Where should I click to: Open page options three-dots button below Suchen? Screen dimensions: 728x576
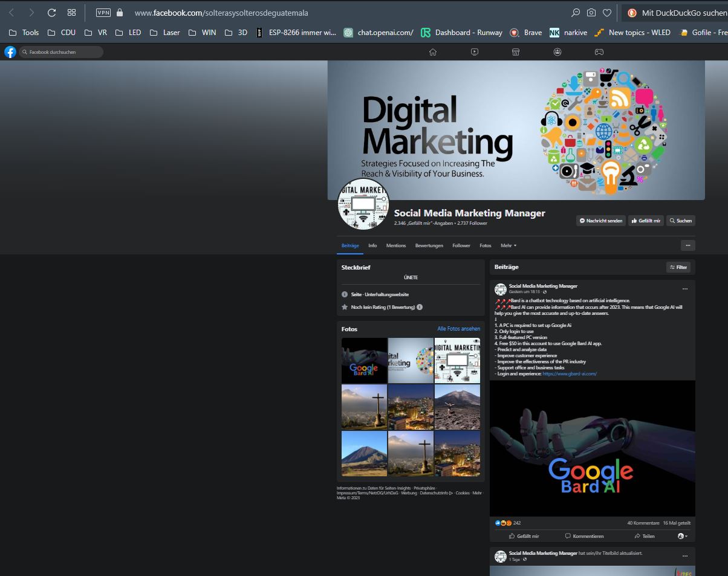(687, 245)
